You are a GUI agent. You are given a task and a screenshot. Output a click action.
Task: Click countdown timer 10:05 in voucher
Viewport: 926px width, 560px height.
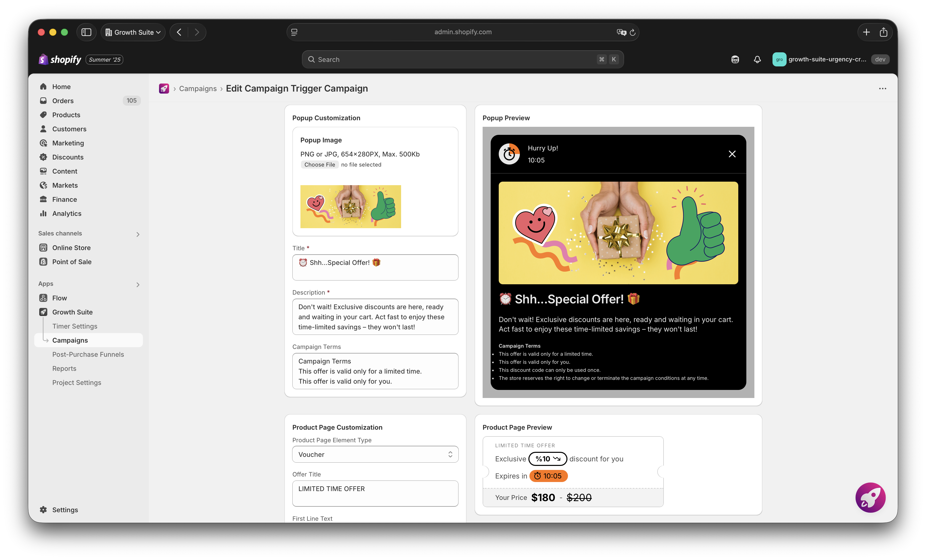tap(548, 476)
